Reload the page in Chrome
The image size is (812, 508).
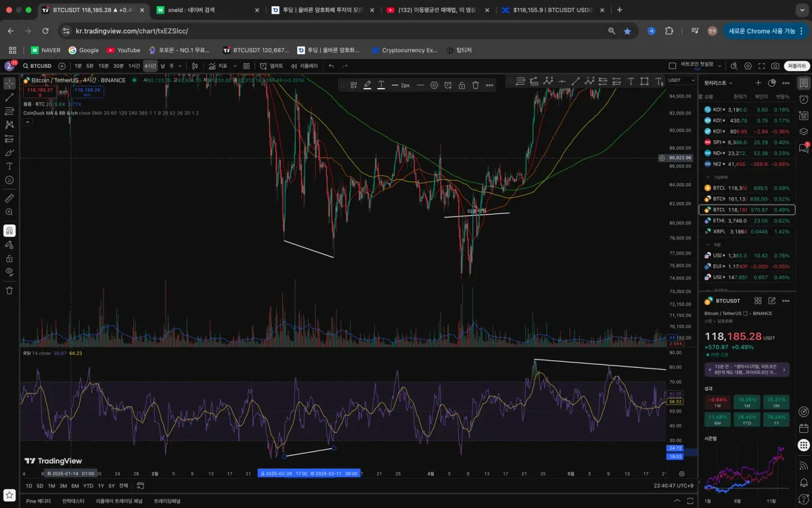coord(45,30)
